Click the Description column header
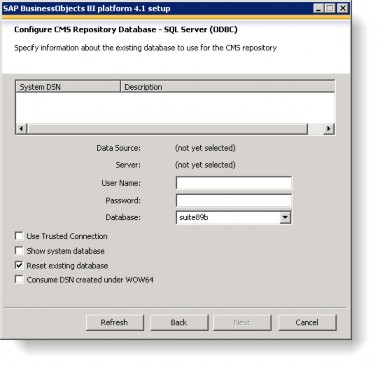 coord(227,87)
